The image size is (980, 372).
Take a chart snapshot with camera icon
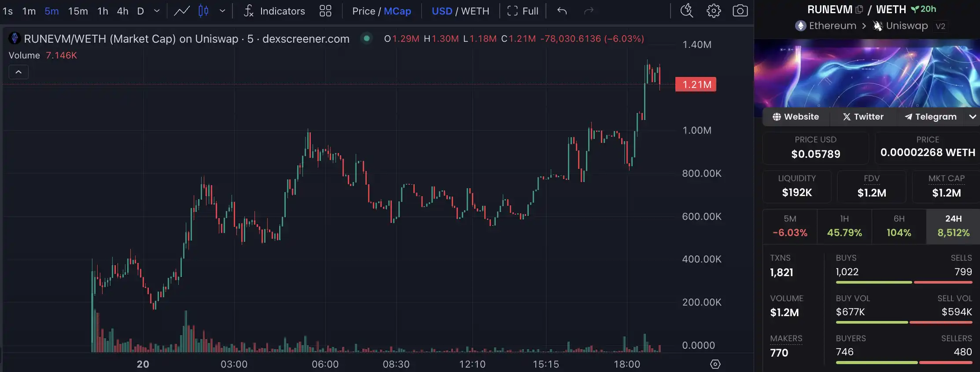740,11
